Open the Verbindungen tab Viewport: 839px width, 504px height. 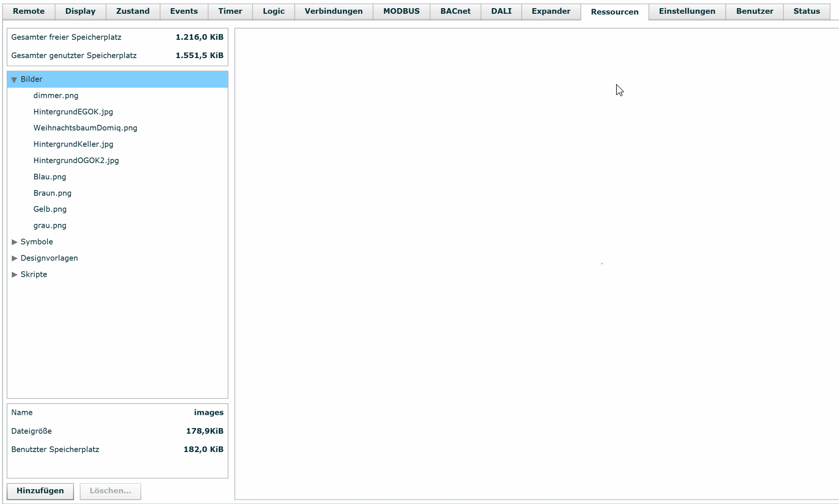click(334, 11)
